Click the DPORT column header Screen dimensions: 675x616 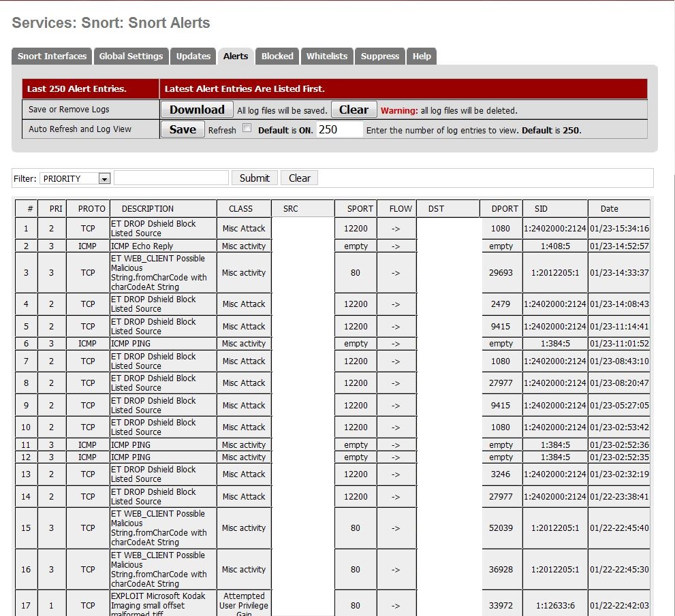pos(505,209)
